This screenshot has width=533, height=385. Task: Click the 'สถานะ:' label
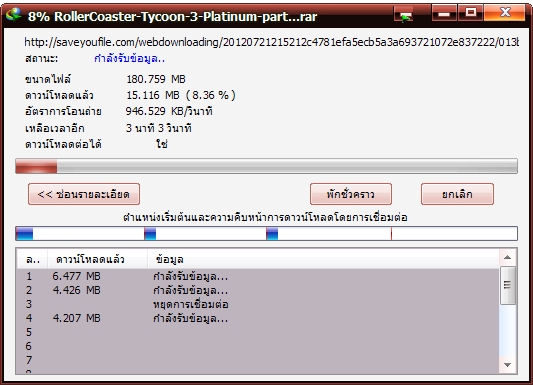tap(41, 58)
